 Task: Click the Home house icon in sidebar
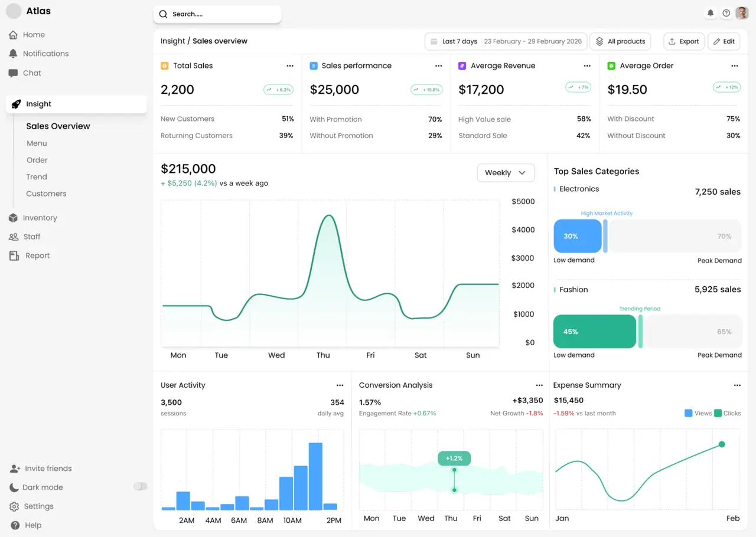point(13,35)
